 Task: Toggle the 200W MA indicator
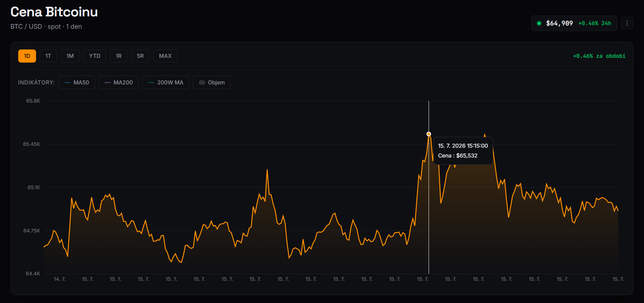point(166,83)
